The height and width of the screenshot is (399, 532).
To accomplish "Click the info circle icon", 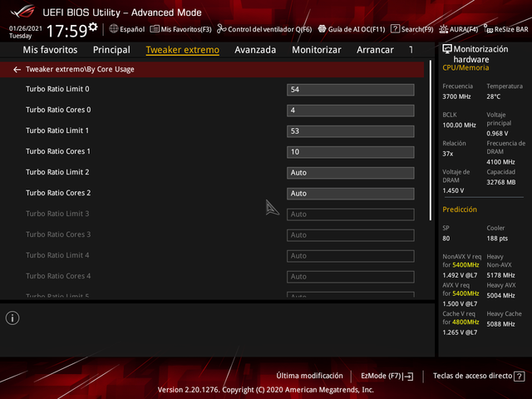I will [x=12, y=318].
